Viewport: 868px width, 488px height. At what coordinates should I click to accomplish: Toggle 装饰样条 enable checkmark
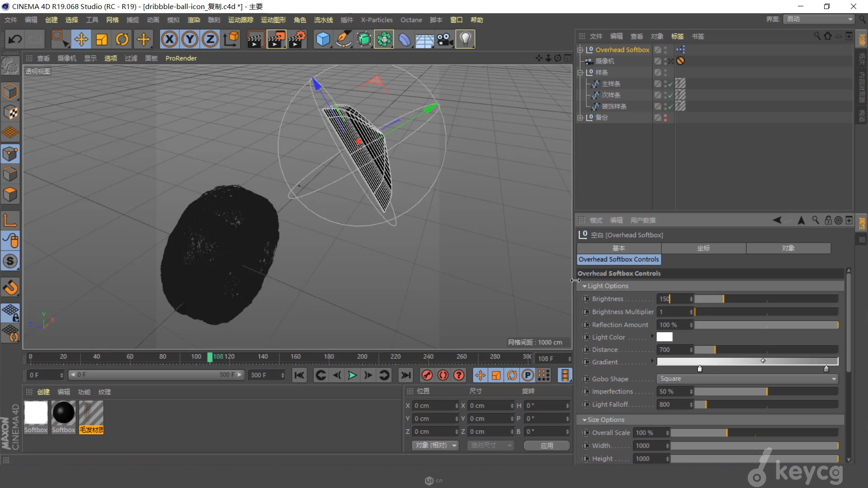coord(670,107)
